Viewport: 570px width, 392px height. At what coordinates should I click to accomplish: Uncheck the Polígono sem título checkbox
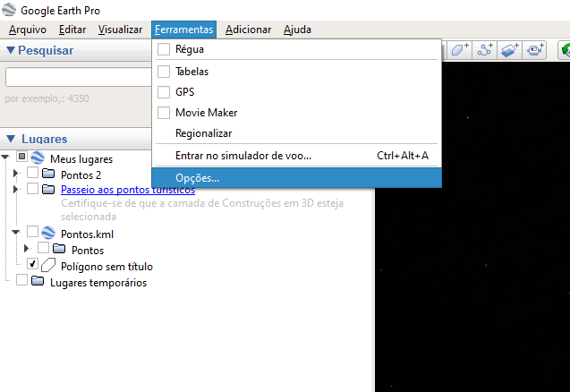pyautogui.click(x=33, y=266)
